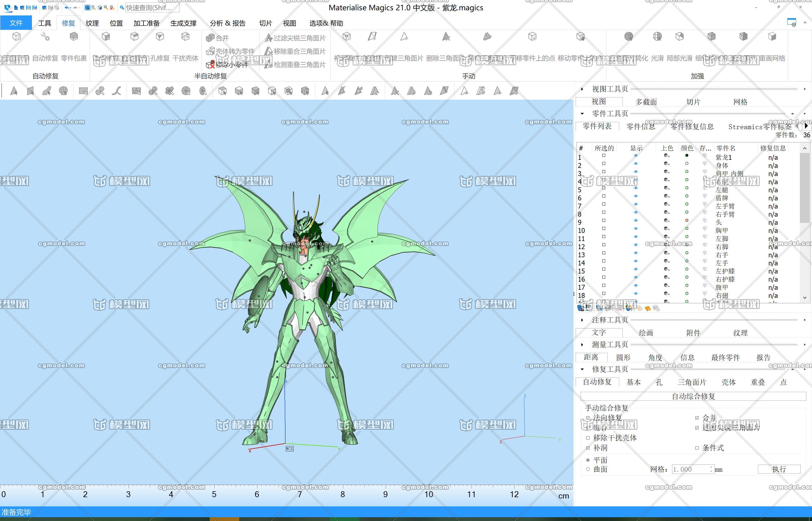Check the selected box for 胸甲

[604, 229]
